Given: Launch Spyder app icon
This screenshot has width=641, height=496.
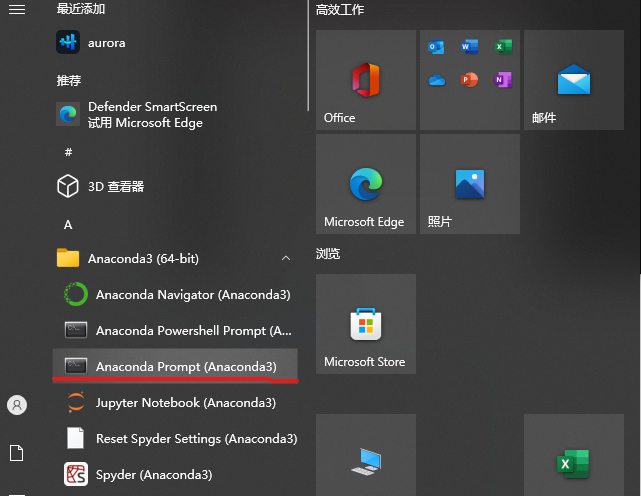Looking at the screenshot, I should (x=76, y=474).
